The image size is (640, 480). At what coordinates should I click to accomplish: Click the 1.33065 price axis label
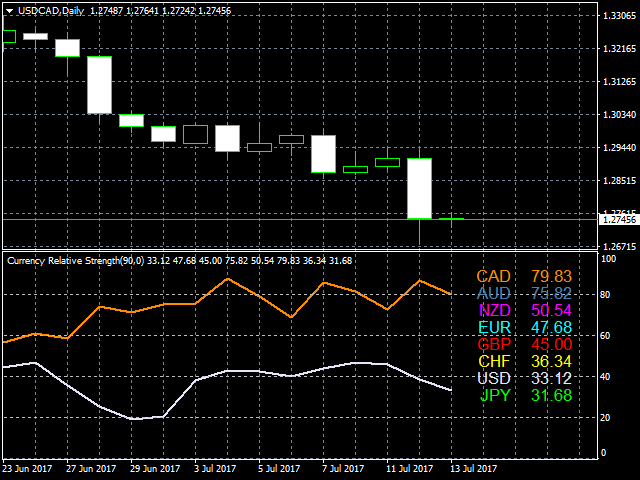pyautogui.click(x=619, y=16)
